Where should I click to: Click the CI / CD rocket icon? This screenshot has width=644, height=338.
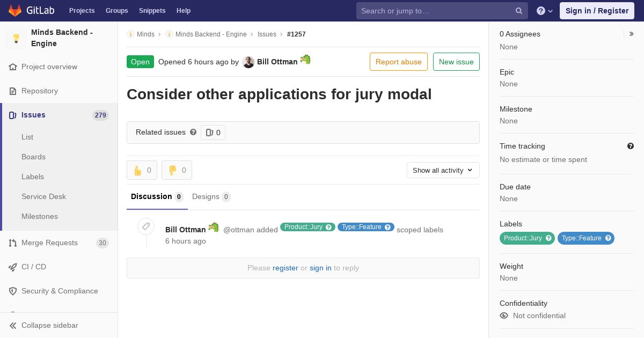pyautogui.click(x=13, y=267)
